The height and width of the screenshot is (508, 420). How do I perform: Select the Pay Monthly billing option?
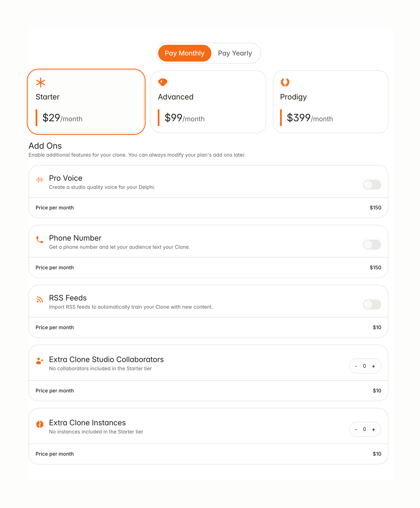[x=184, y=53]
